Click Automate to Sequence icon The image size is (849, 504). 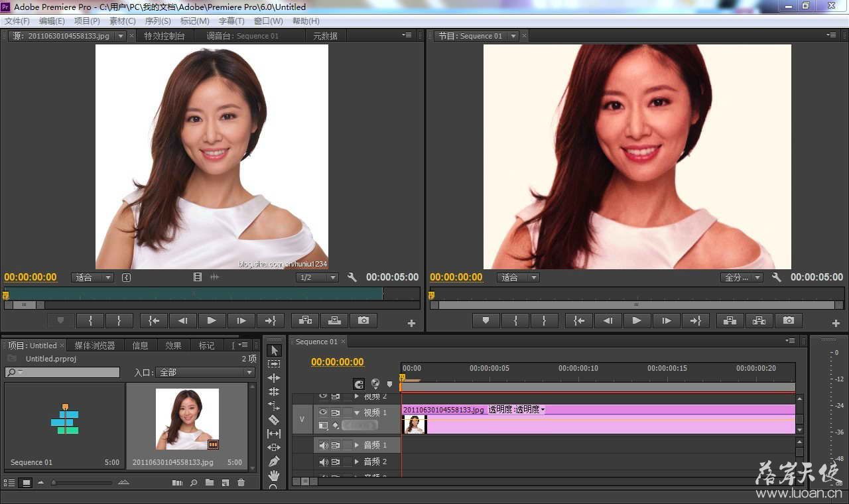point(177,483)
